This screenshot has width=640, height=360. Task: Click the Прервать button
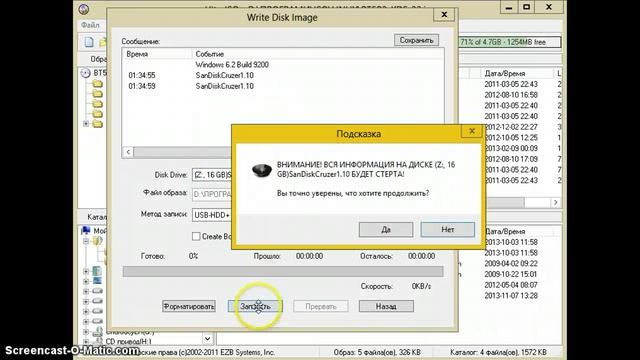(x=321, y=306)
